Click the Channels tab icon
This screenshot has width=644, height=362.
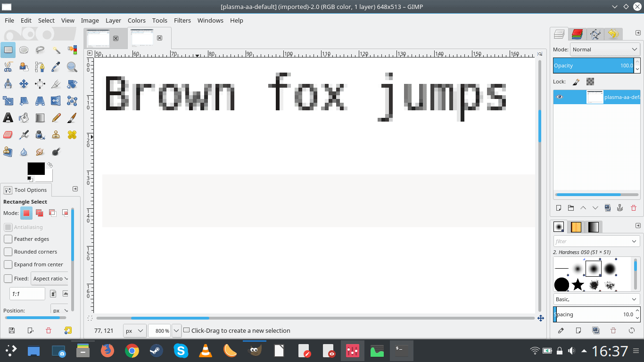pyautogui.click(x=577, y=34)
